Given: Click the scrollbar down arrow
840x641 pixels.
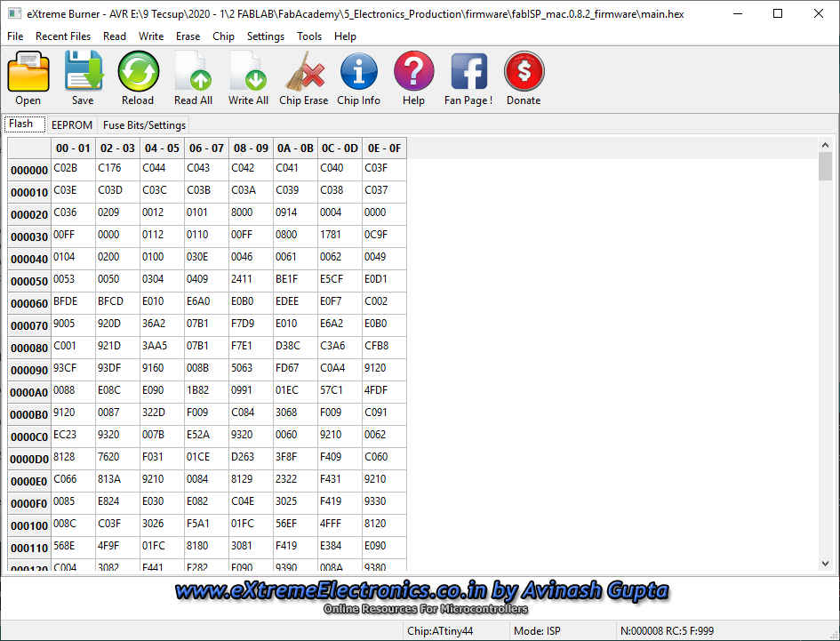Looking at the screenshot, I should (x=825, y=564).
